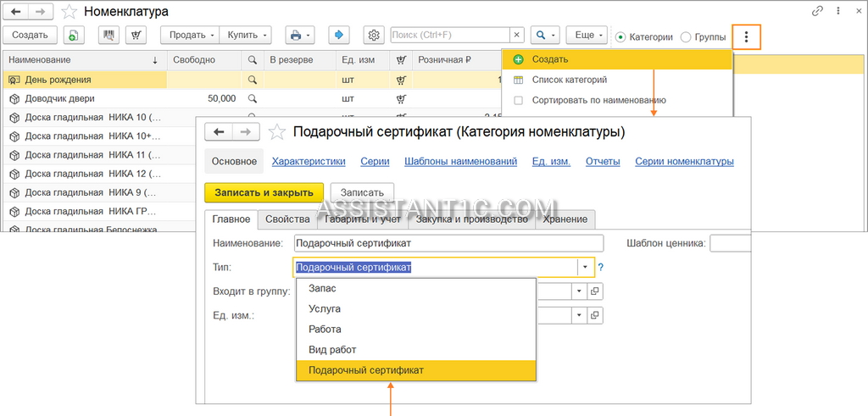Click forward arrow in Подарочный сертификат form
This screenshot has height=416, width=868.
coord(245,131)
